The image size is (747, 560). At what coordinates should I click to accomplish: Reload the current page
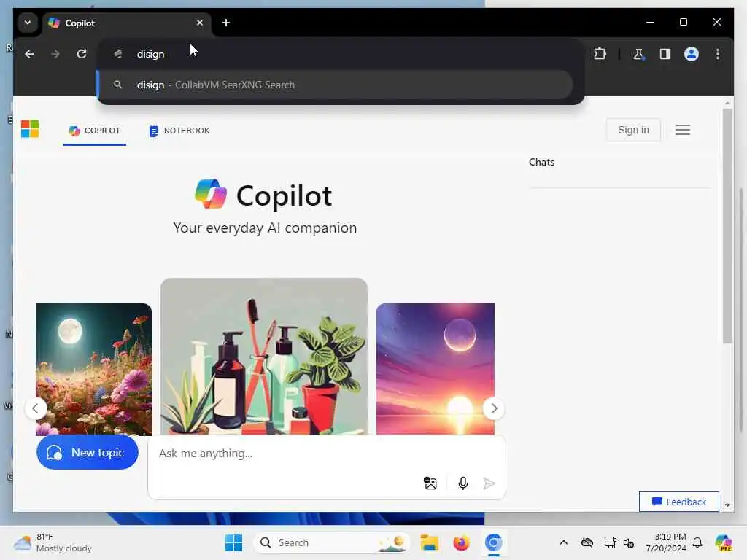click(x=82, y=54)
